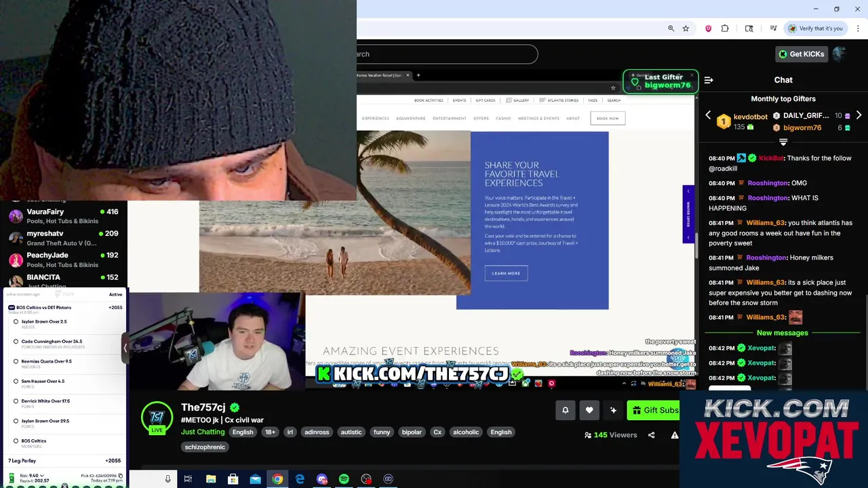
Task: Select the schizophrenic tag
Action: tap(205, 447)
